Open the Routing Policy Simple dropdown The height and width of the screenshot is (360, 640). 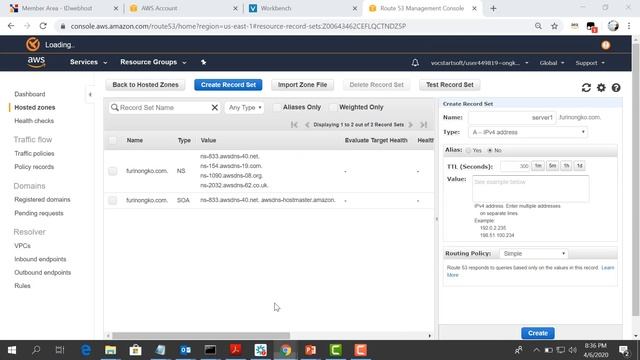[x=533, y=253]
